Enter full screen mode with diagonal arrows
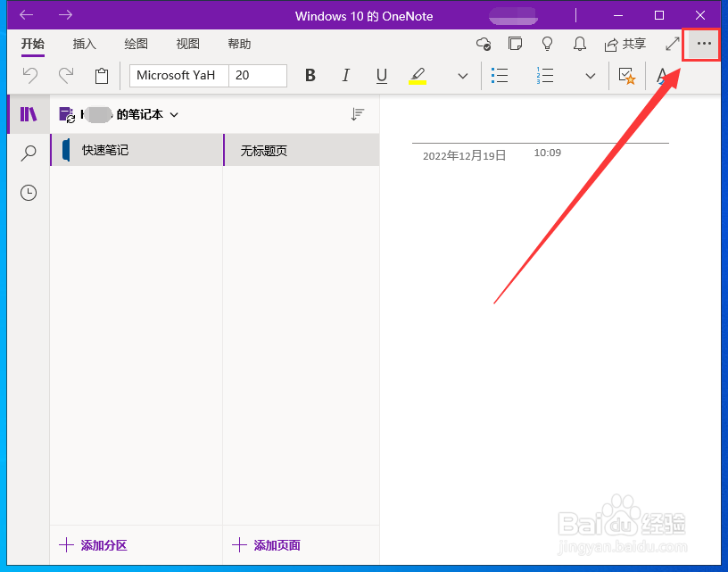Image resolution: width=728 pixels, height=572 pixels. 673,44
